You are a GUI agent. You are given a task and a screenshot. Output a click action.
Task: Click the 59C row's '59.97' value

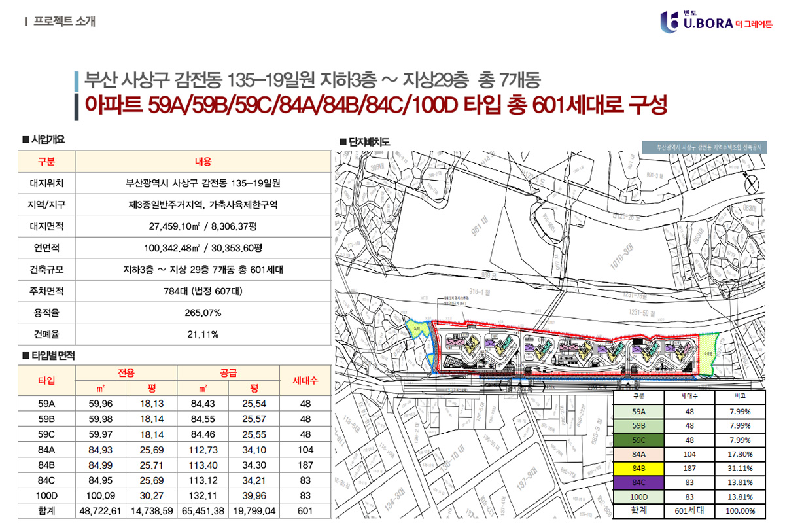101,434
